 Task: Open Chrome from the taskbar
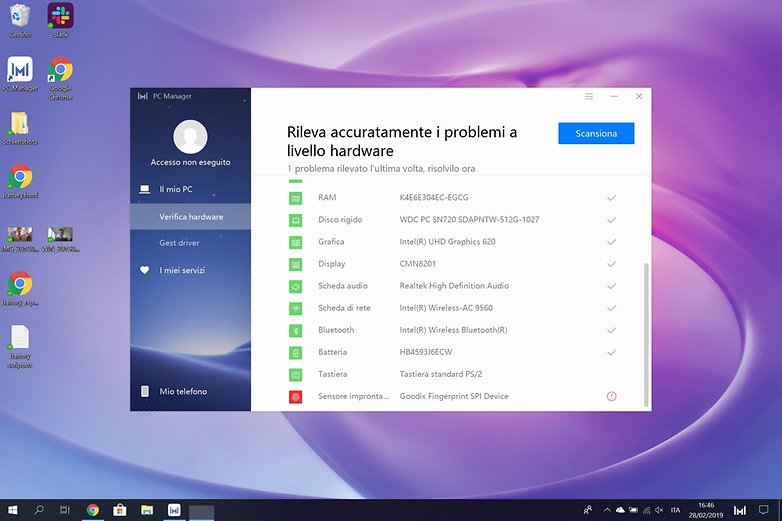(93, 510)
